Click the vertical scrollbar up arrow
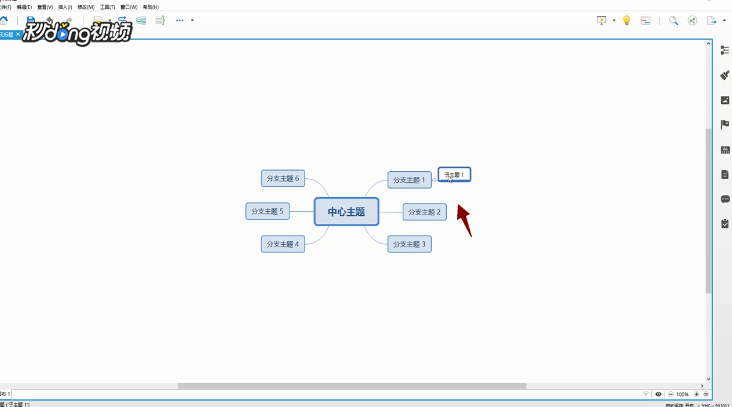 (x=708, y=43)
